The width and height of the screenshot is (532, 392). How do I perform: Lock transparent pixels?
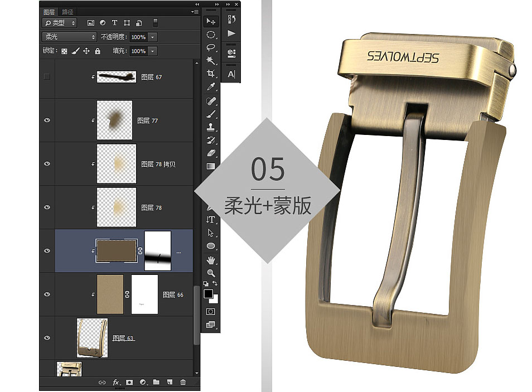pos(64,51)
